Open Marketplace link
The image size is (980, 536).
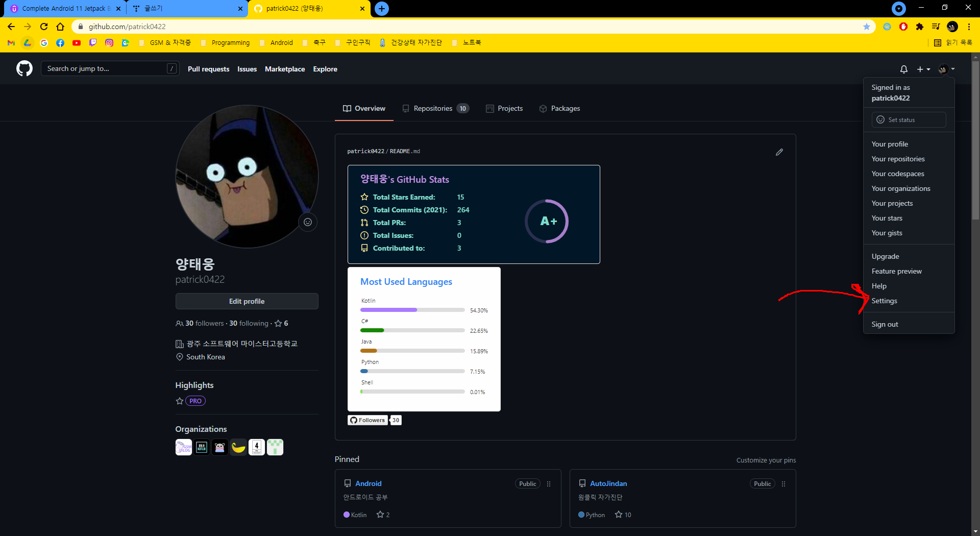[285, 69]
